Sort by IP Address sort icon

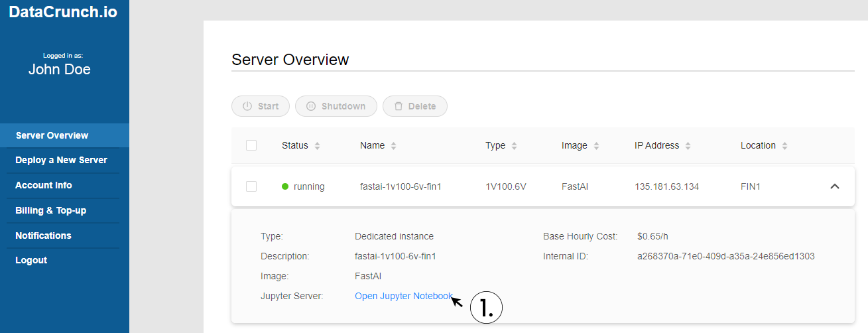(x=688, y=146)
